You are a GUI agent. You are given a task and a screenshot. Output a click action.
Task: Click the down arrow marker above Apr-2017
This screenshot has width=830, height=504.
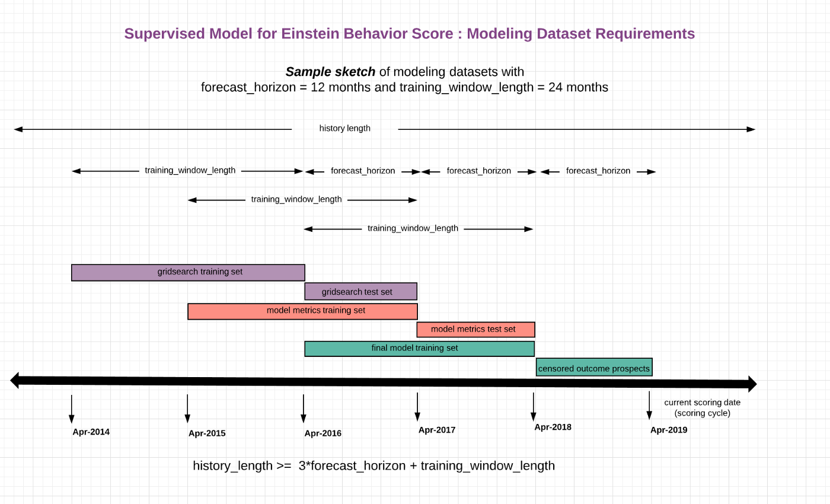coord(417,407)
